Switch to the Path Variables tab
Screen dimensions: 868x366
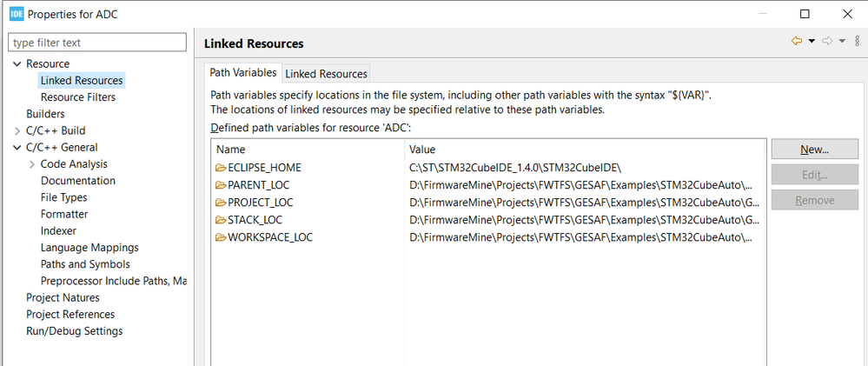tap(243, 72)
